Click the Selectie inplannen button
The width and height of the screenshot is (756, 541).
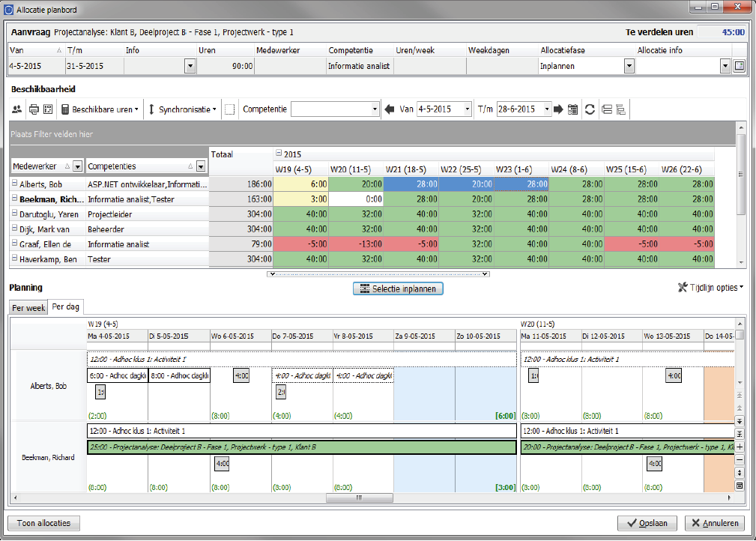399,288
